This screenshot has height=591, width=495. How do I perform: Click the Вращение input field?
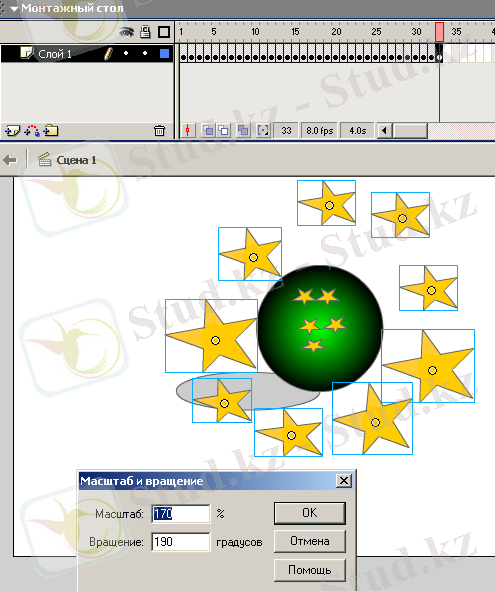click(181, 542)
